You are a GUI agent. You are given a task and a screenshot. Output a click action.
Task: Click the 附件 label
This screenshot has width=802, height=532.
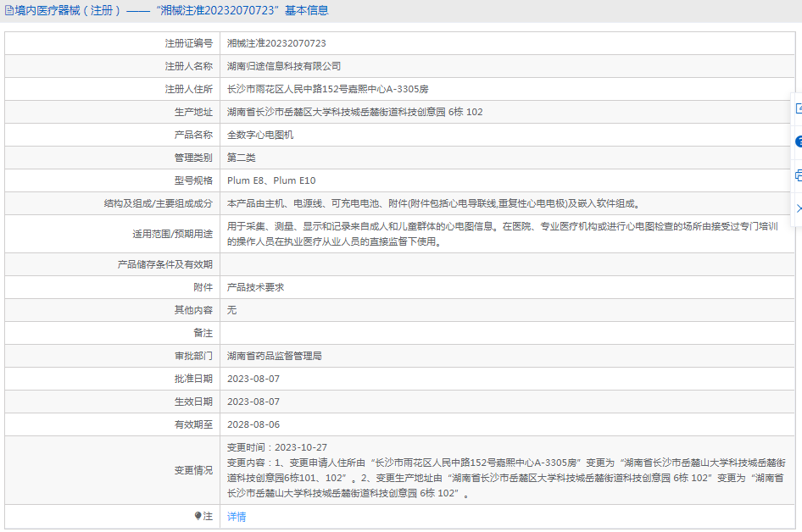click(203, 287)
